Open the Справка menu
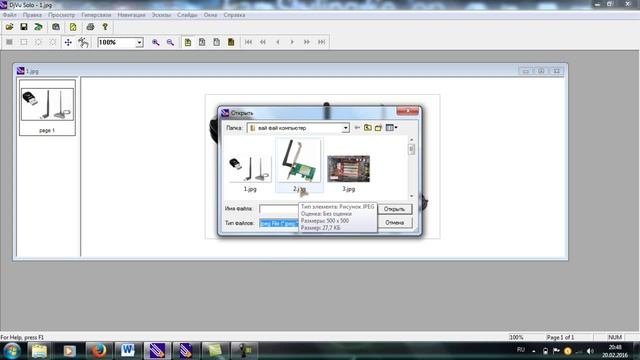This screenshot has width=640, height=360. (234, 15)
